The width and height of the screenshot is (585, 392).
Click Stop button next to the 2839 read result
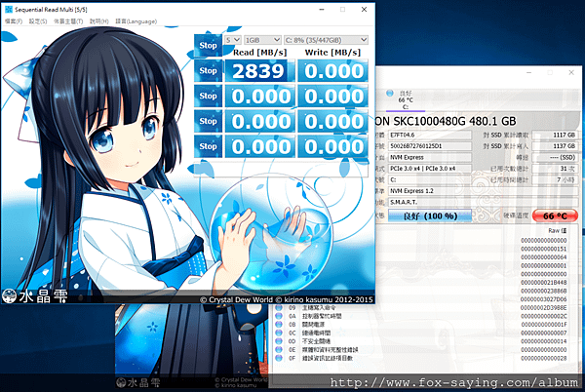click(208, 70)
